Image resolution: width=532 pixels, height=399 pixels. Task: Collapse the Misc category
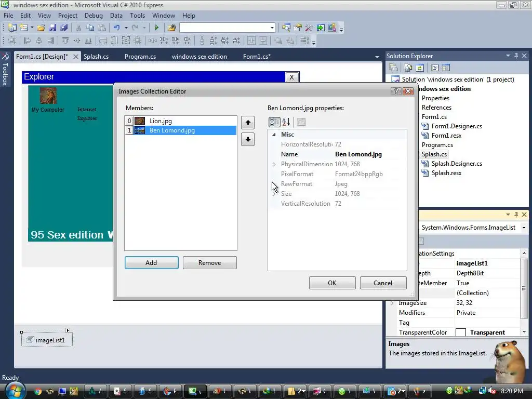point(274,135)
